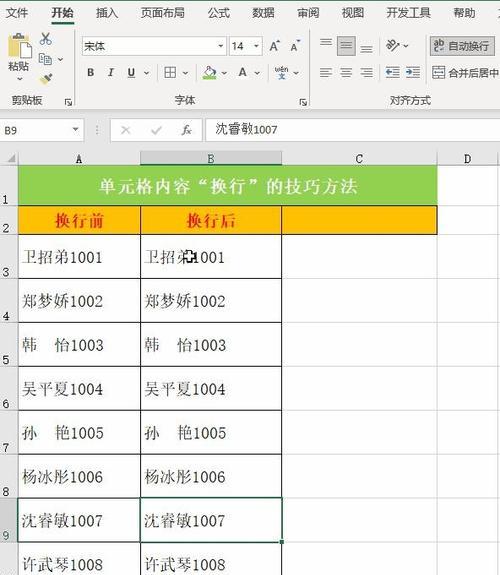500x575 pixels.
Task: Apply fill color with the paint bucket icon
Action: [x=209, y=73]
